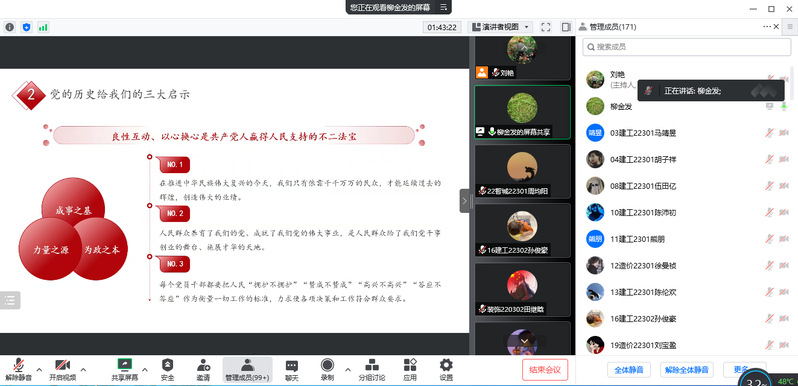Click the 搜索成员 search field
798x386 pixels.
(x=687, y=47)
